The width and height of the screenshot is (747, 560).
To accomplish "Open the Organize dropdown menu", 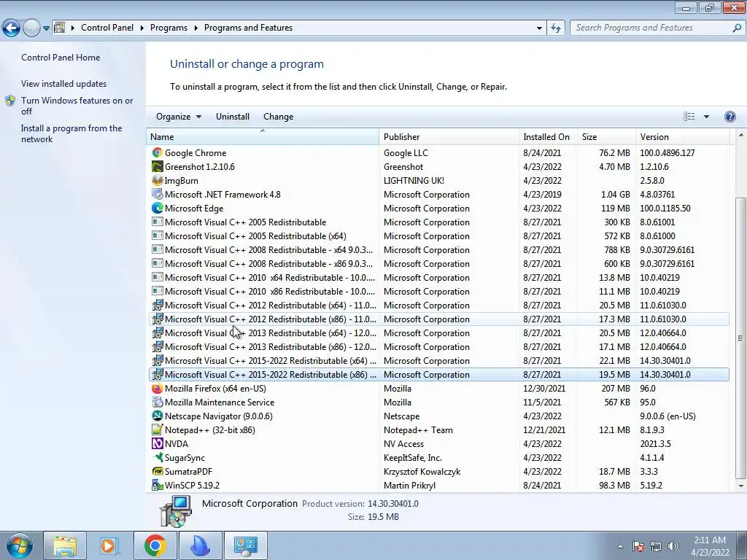I will (x=179, y=117).
